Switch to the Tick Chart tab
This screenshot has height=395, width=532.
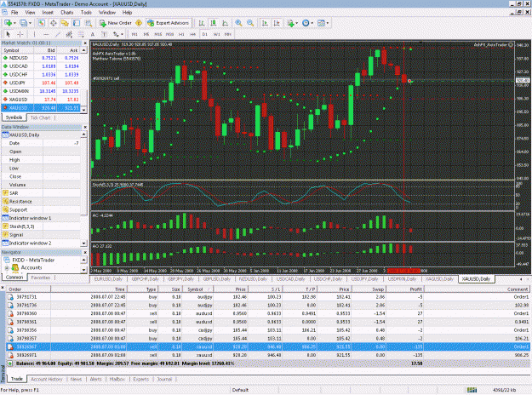[x=40, y=117]
